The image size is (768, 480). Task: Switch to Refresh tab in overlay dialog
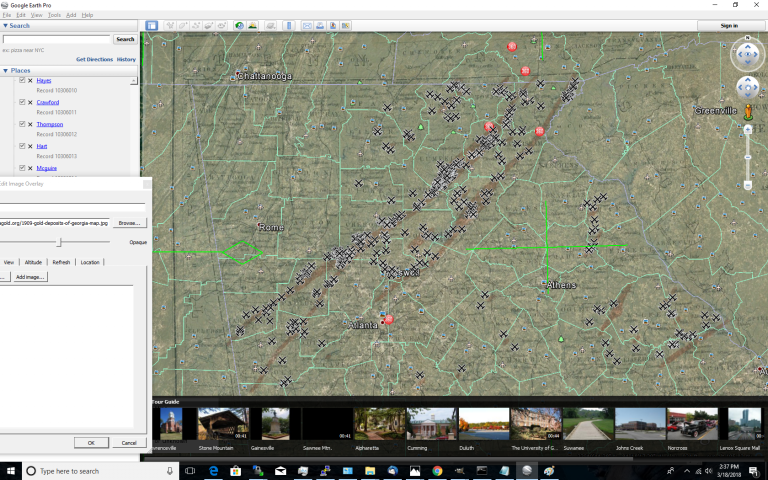pos(61,262)
